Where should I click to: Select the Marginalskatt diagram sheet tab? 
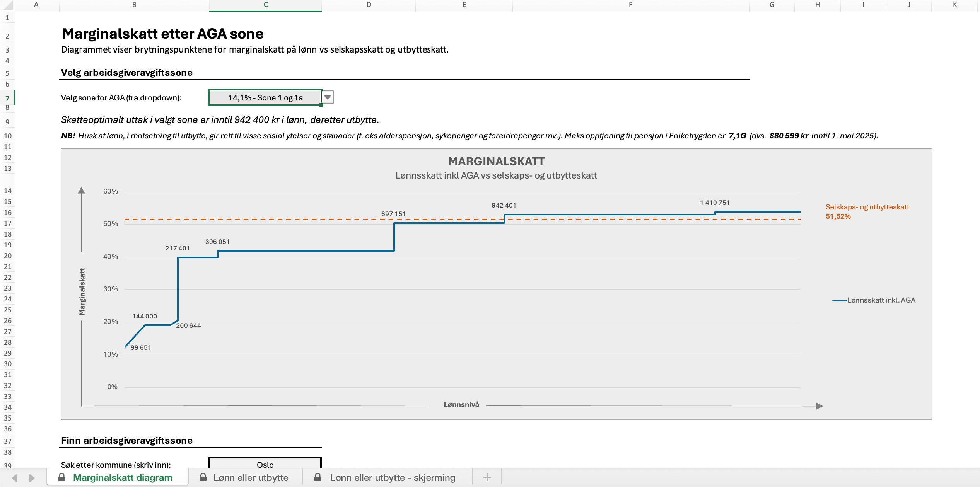[x=123, y=477]
